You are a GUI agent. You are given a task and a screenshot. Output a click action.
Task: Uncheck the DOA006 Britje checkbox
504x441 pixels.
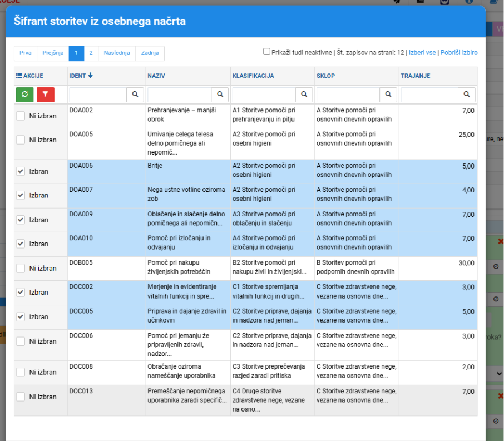click(21, 171)
